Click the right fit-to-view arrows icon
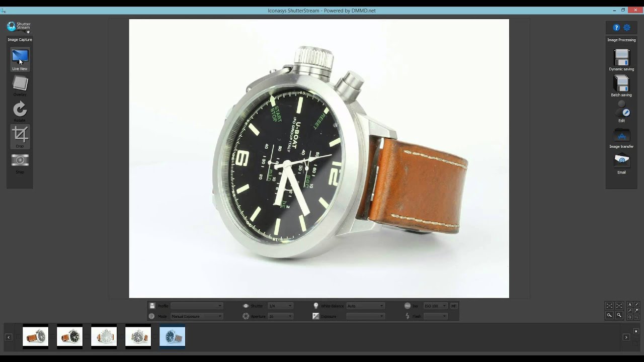Image resolution: width=644 pixels, height=362 pixels. tap(619, 306)
